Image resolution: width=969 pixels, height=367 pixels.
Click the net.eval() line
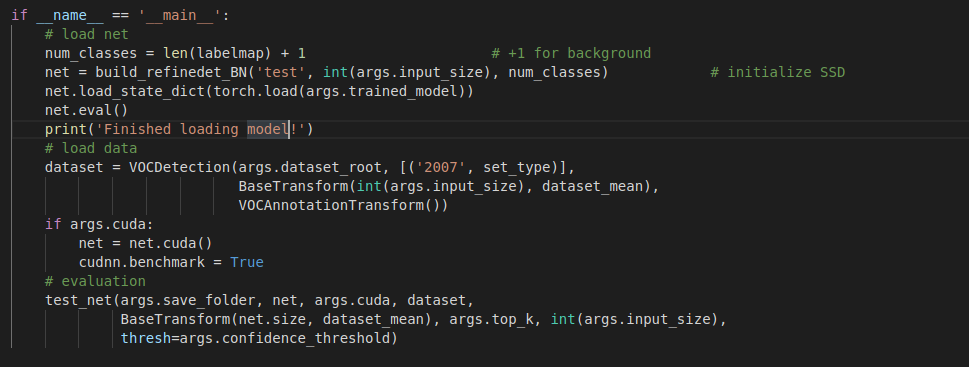tap(87, 111)
